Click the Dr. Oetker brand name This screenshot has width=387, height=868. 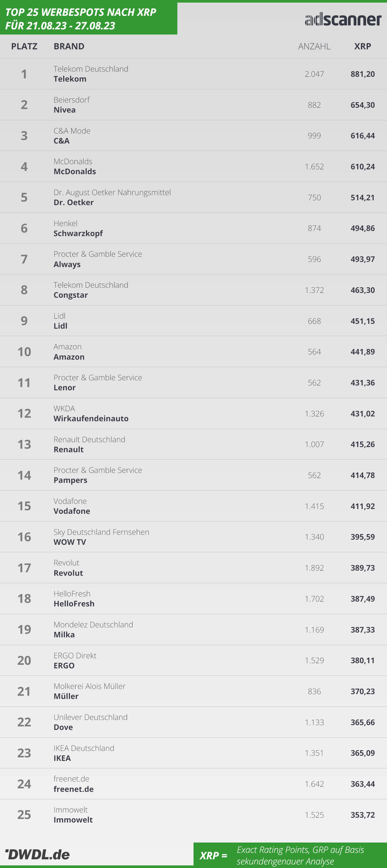tap(74, 203)
